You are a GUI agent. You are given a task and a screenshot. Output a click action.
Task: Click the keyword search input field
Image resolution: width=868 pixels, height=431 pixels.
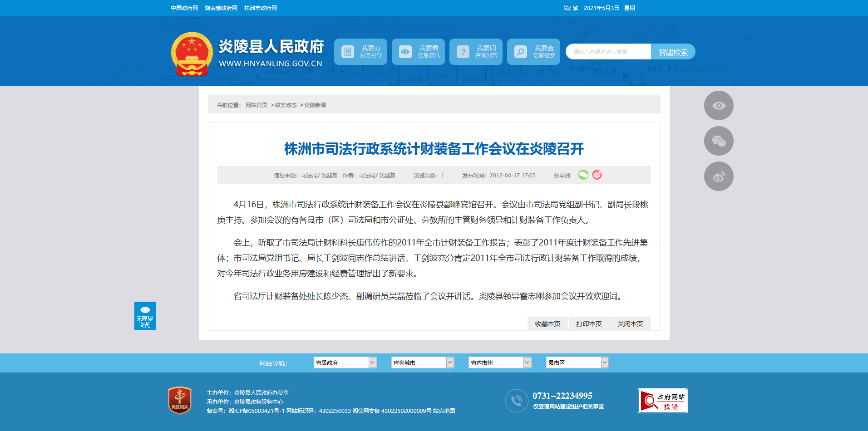point(608,52)
